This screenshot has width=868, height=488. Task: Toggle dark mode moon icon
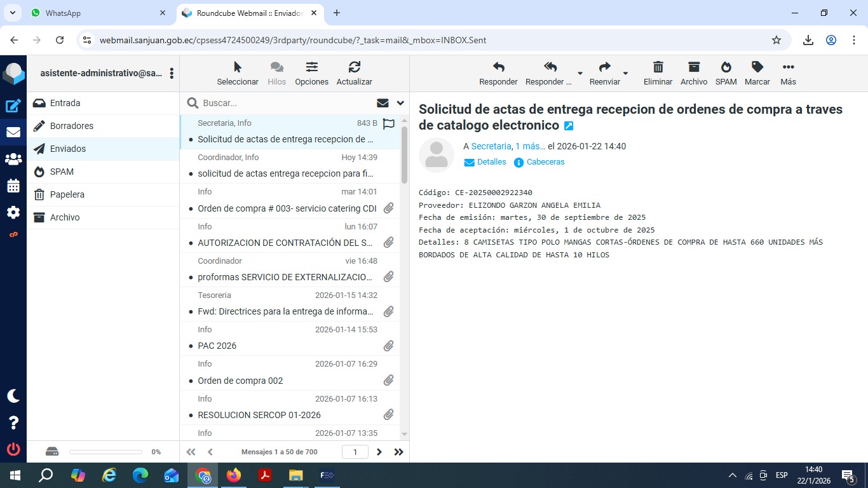pos(13,396)
